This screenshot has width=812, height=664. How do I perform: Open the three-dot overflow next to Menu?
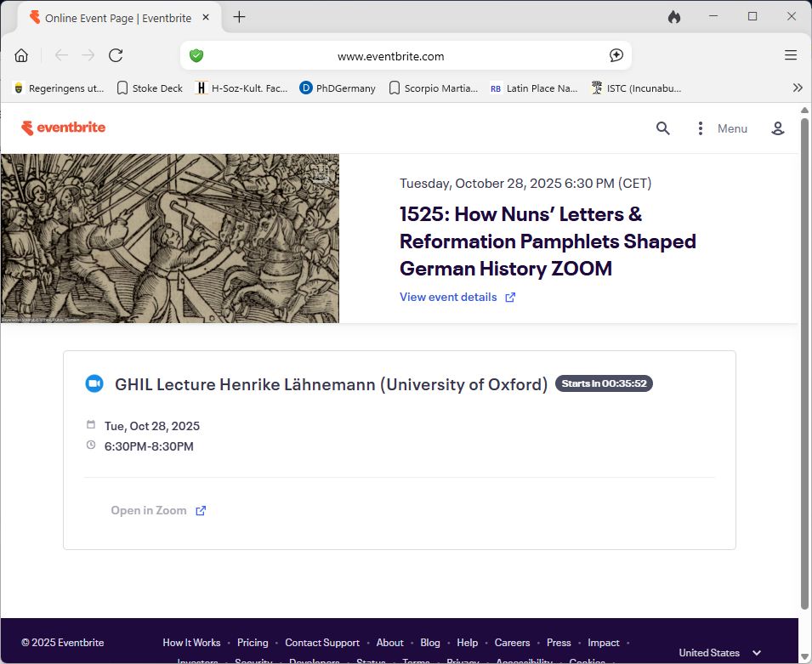[x=700, y=128]
